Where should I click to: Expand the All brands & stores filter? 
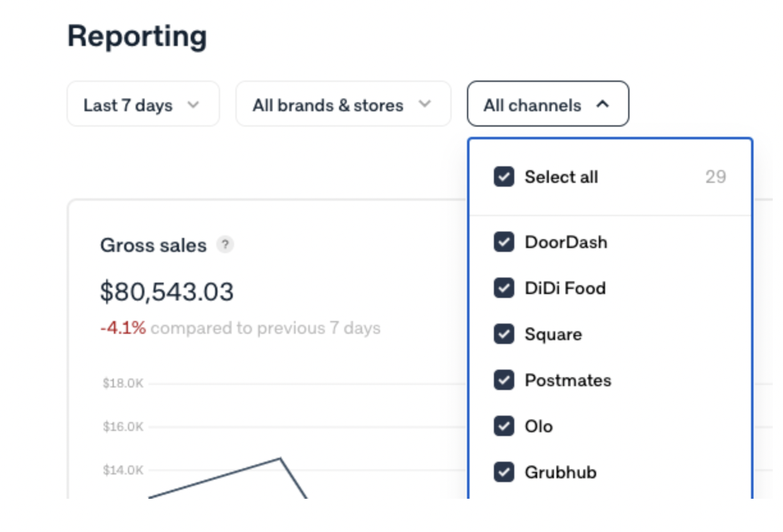coord(343,105)
